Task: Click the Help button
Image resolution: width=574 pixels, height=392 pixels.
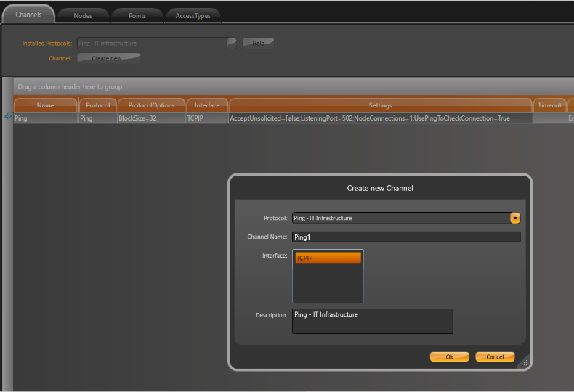Action: point(258,43)
